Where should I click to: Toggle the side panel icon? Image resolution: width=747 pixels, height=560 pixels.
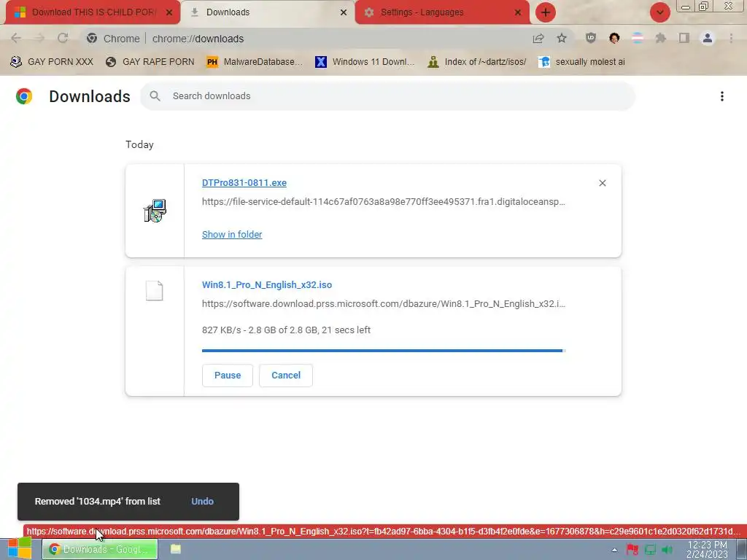point(684,38)
